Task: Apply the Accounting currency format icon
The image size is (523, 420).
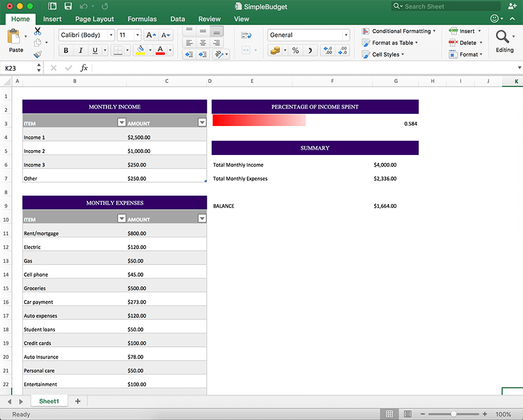Action: pos(275,50)
